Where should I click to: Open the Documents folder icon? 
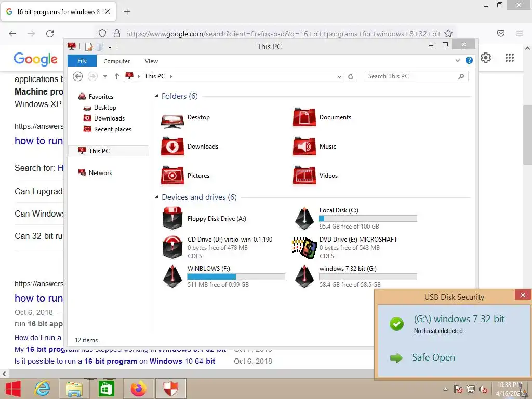click(x=304, y=118)
